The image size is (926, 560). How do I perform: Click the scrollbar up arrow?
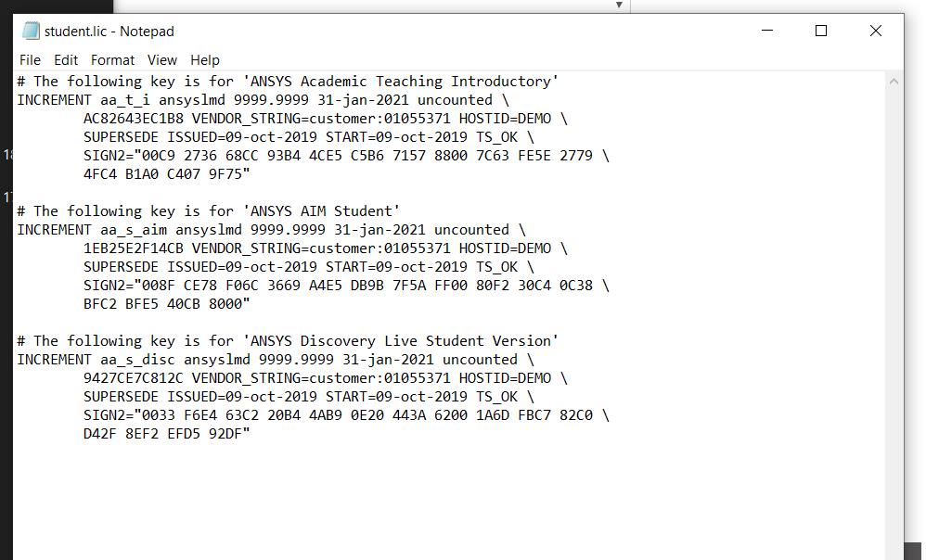pos(894,82)
